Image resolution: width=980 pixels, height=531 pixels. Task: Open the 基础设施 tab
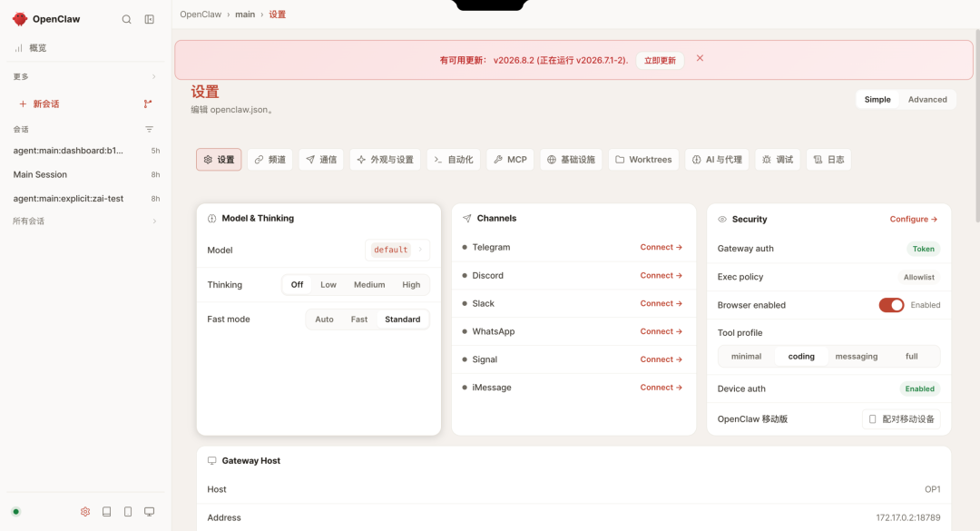pyautogui.click(x=572, y=160)
